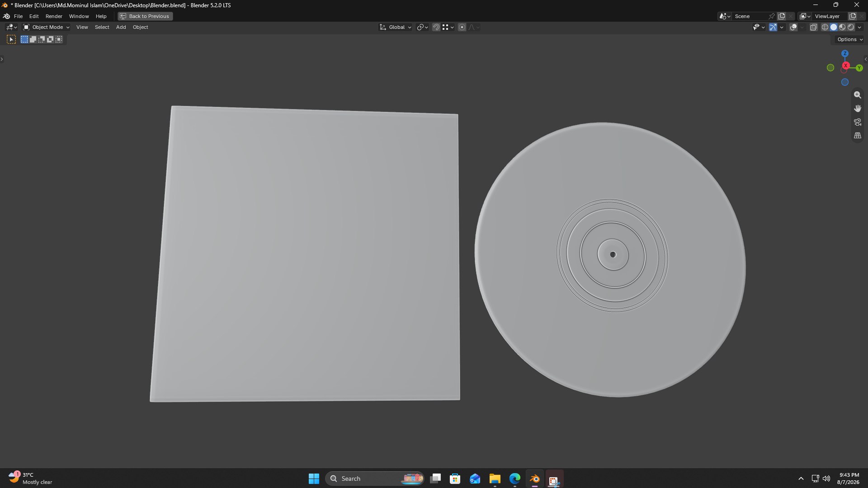Viewport: 868px width, 488px height.
Task: Open the Object Mode dropdown
Action: pos(47,28)
